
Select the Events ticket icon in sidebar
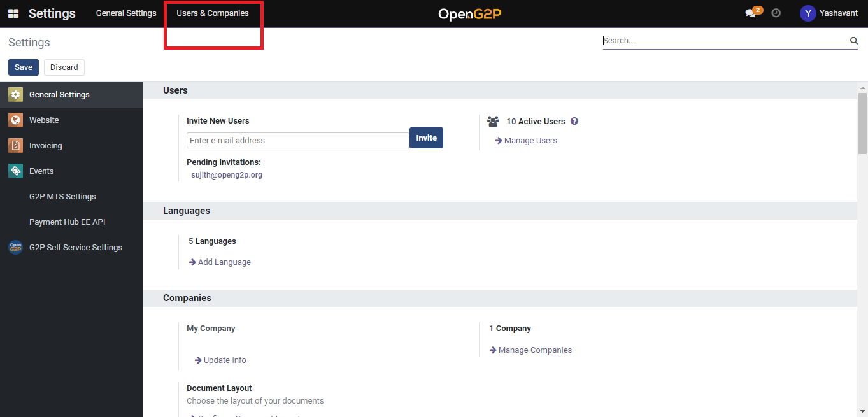pyautogui.click(x=15, y=171)
